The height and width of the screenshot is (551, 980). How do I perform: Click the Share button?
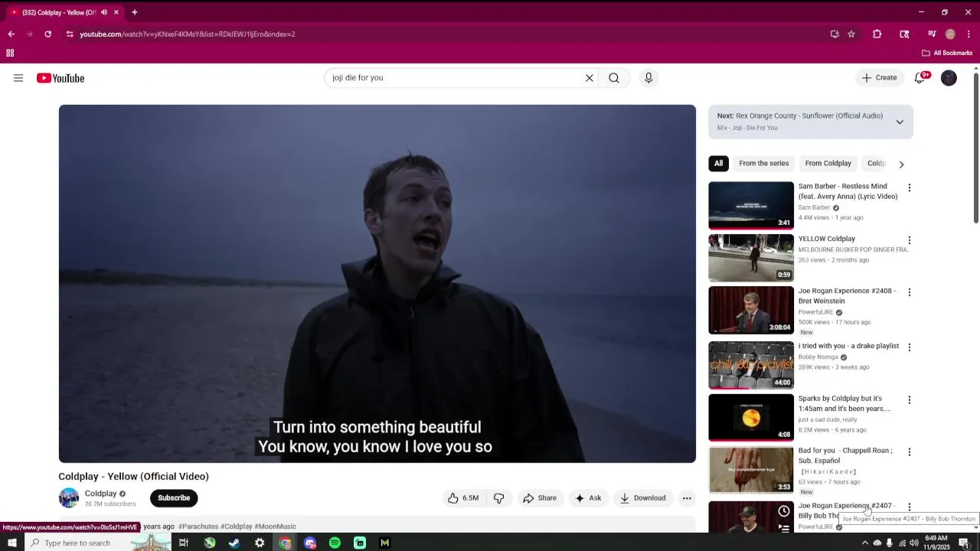click(x=540, y=498)
